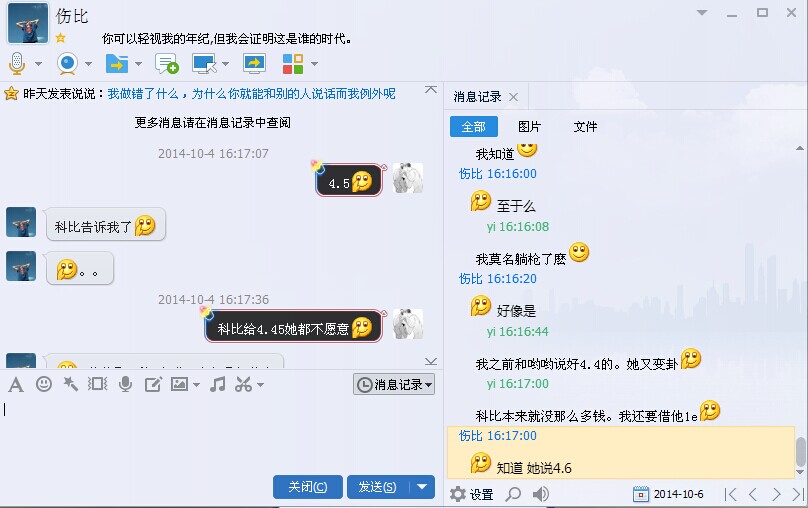Viewport: 808px width, 508px height.
Task: Click the send file folder icon
Action: tap(117, 64)
